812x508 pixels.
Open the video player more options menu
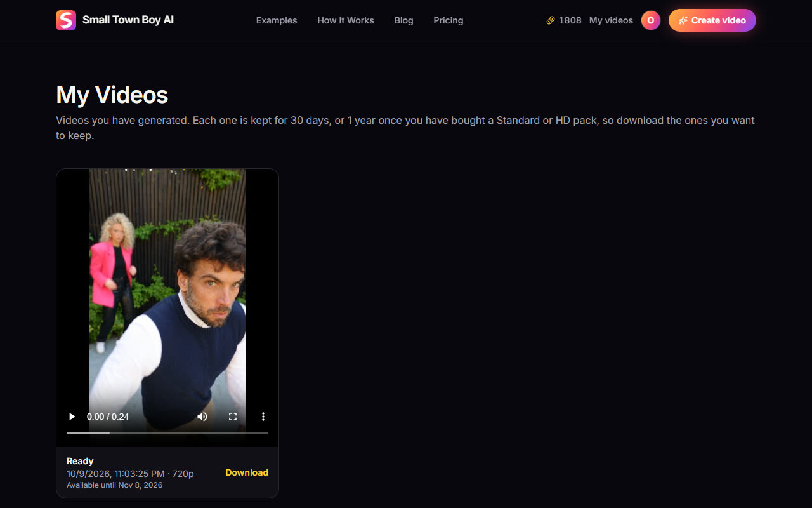point(263,417)
